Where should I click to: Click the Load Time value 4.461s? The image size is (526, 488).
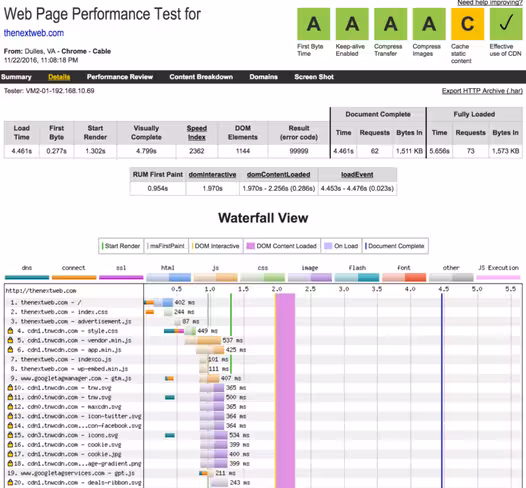pyautogui.click(x=21, y=151)
